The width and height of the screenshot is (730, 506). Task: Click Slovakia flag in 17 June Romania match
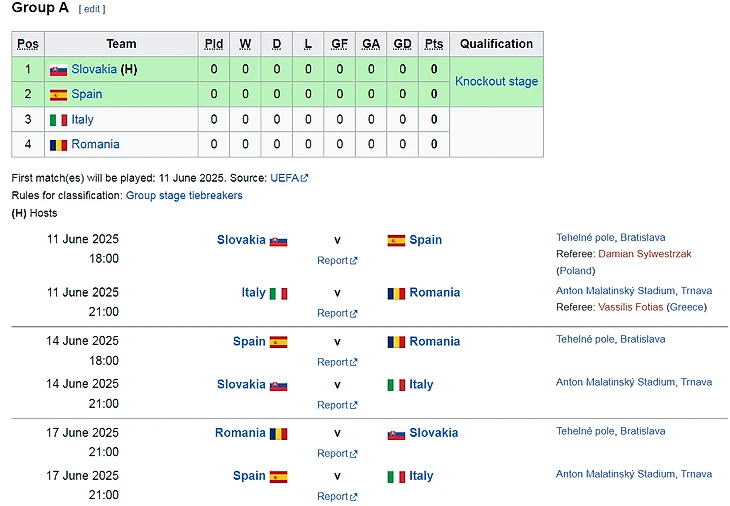pos(396,433)
